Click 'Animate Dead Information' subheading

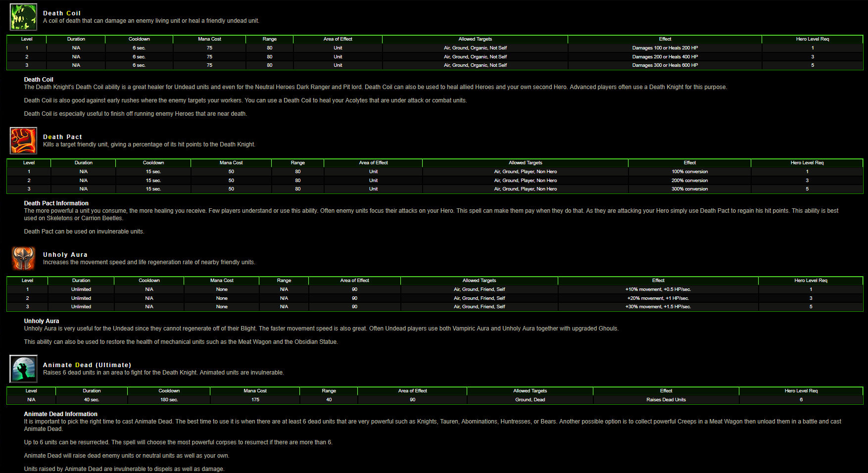[61, 414]
